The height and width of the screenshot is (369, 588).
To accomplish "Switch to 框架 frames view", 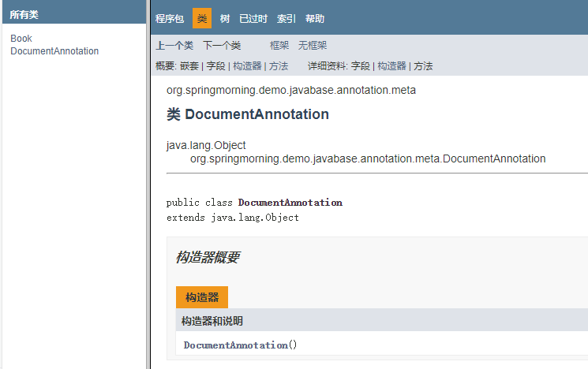I will pos(279,46).
